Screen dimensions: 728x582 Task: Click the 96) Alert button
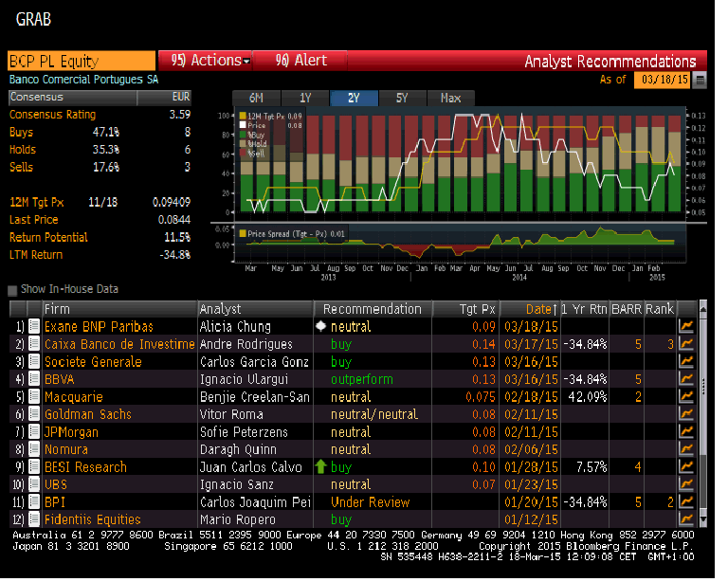[300, 61]
